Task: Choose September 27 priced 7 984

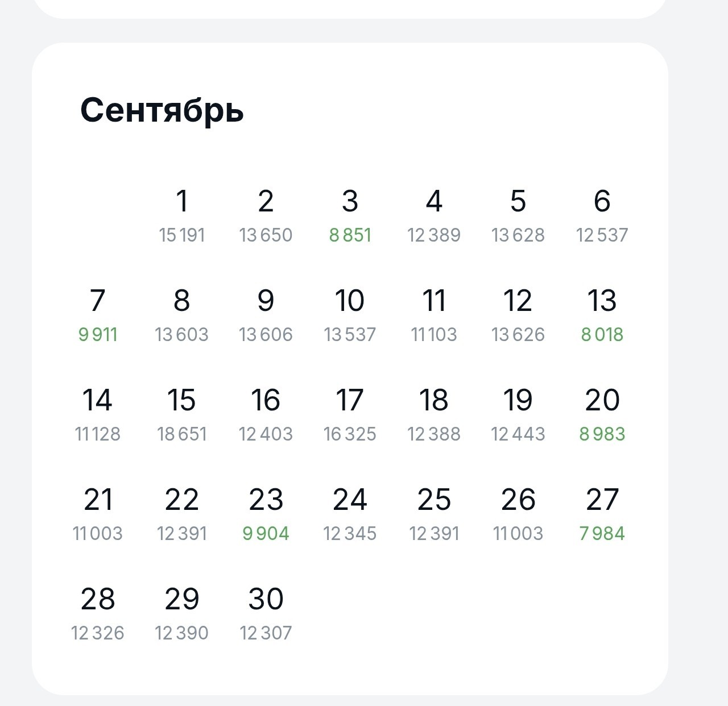Action: click(x=602, y=514)
